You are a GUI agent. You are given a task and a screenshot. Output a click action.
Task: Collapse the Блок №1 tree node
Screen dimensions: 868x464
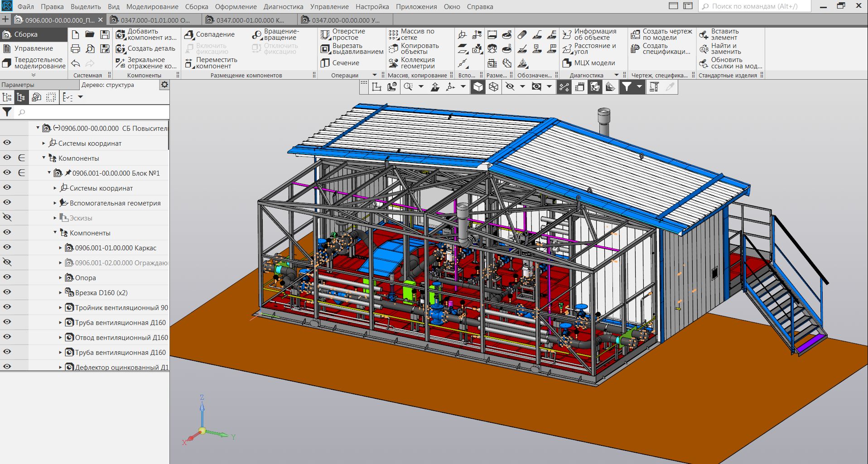pos(49,173)
